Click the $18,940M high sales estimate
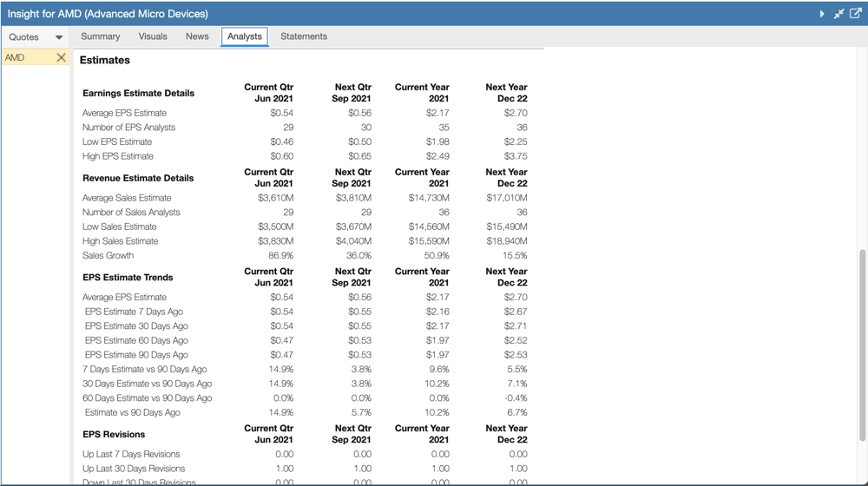 pos(507,240)
